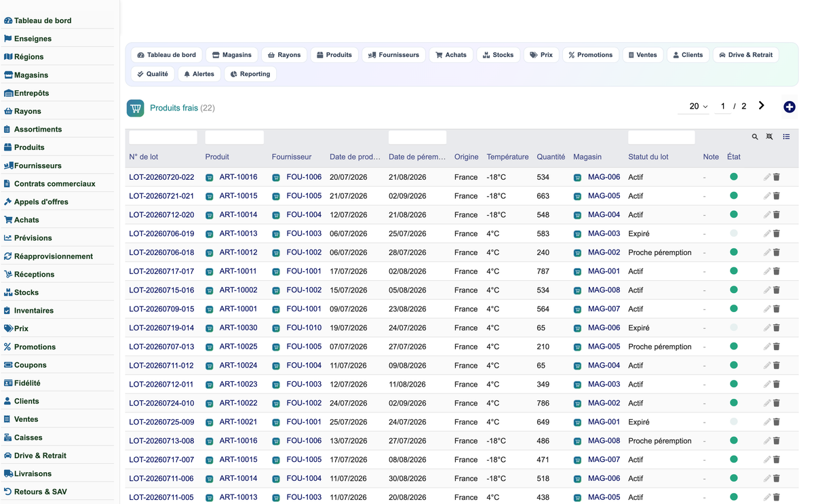The height and width of the screenshot is (504, 814).
Task: Delete lot LOT-20260706-019
Action: coord(777,233)
